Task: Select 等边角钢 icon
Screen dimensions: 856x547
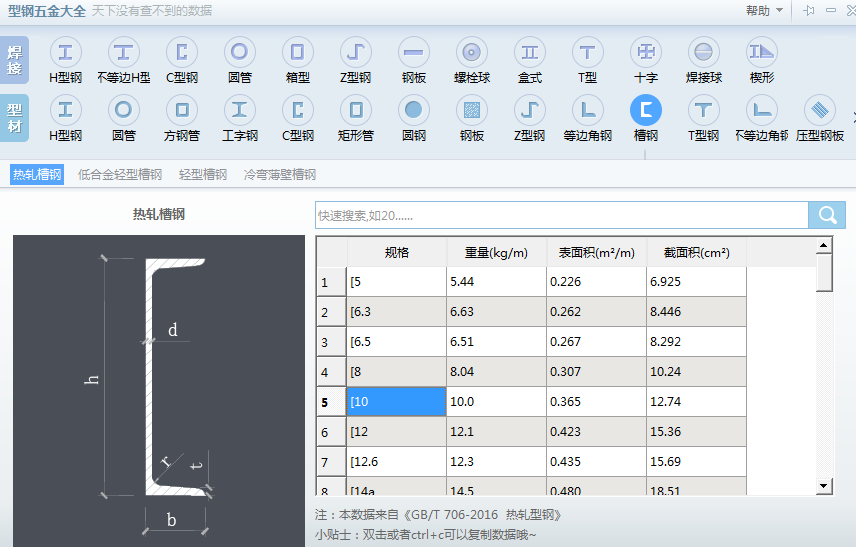Action: coord(587,110)
